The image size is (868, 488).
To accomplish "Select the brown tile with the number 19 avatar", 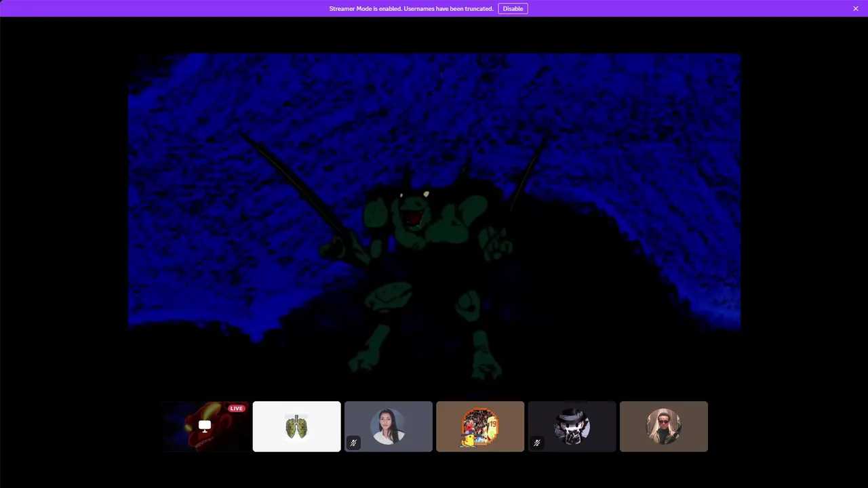I will pyautogui.click(x=480, y=426).
